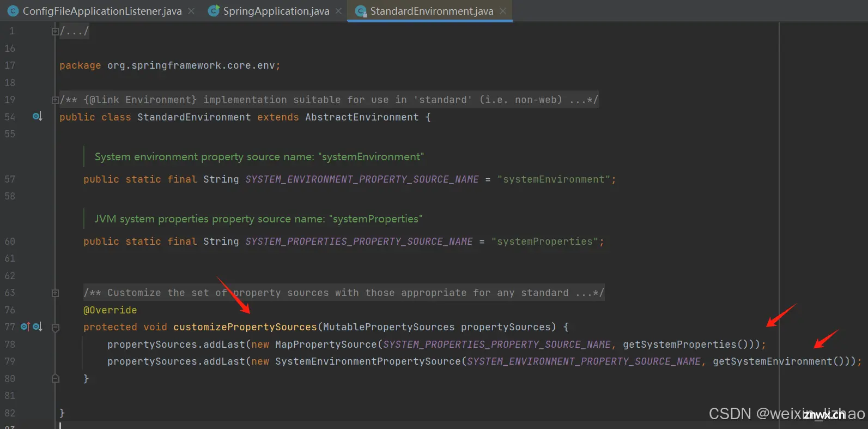Click the subclass gutter icon on line 54
Screen dimensions: 868x429
pyautogui.click(x=37, y=116)
